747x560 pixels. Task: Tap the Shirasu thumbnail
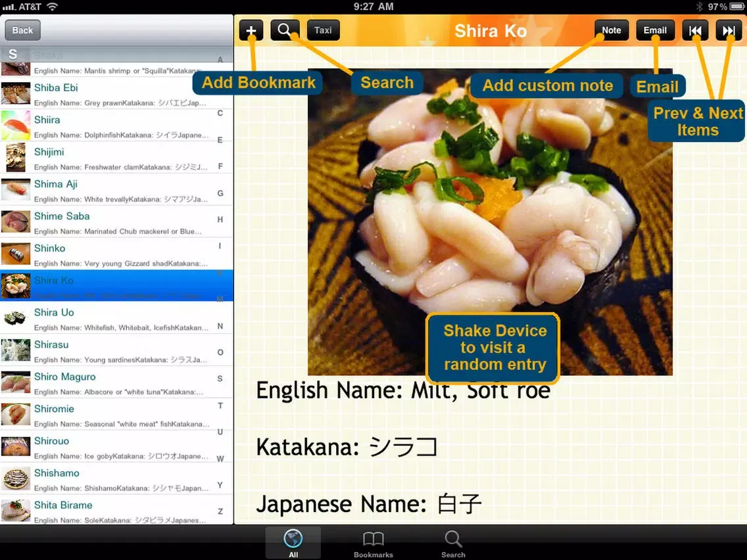point(16,350)
